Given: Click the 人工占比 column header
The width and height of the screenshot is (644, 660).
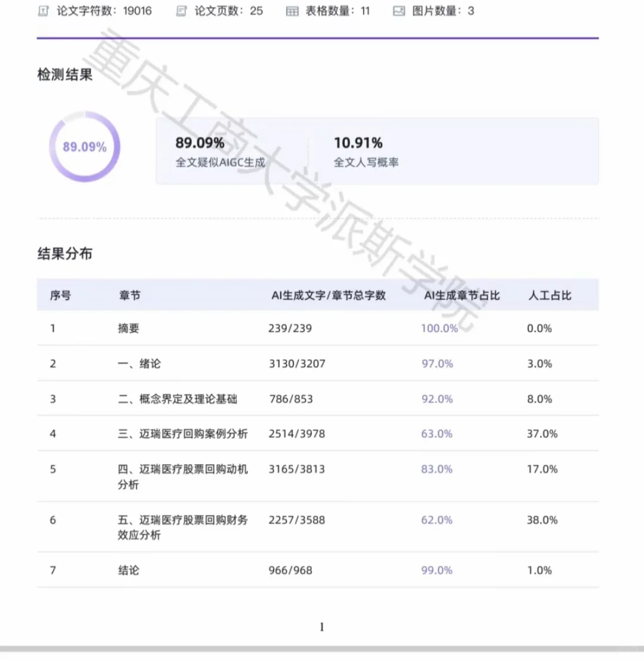Looking at the screenshot, I should click(550, 295).
